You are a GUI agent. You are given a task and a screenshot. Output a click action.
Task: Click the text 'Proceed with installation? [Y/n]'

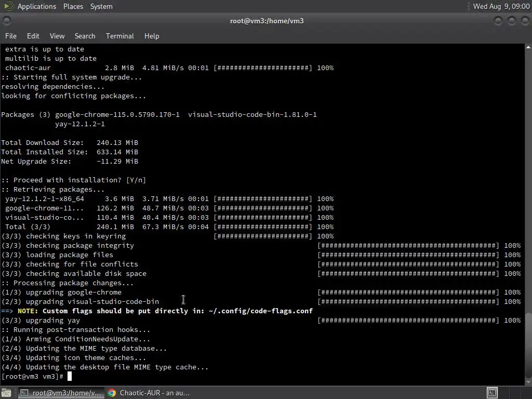[79, 180]
